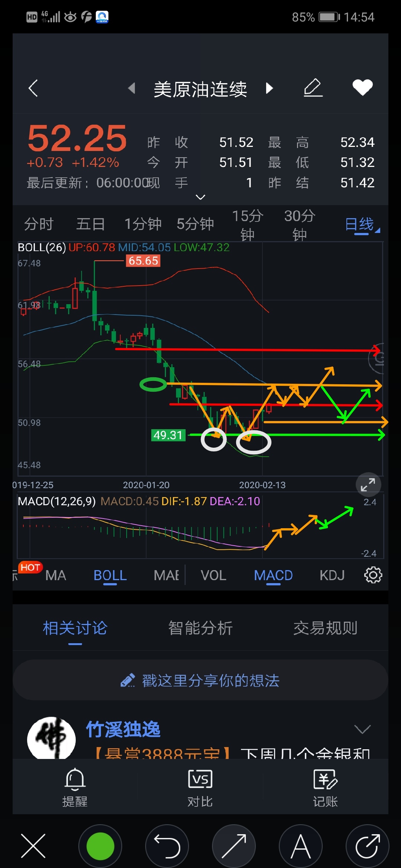401x868 pixels.
Task: Share the annotated screenshot
Action: click(368, 846)
